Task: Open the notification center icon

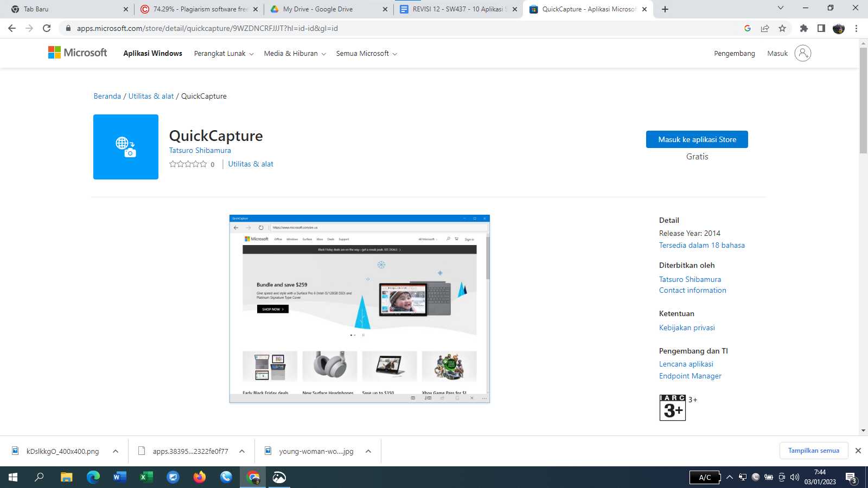Action: point(851,478)
